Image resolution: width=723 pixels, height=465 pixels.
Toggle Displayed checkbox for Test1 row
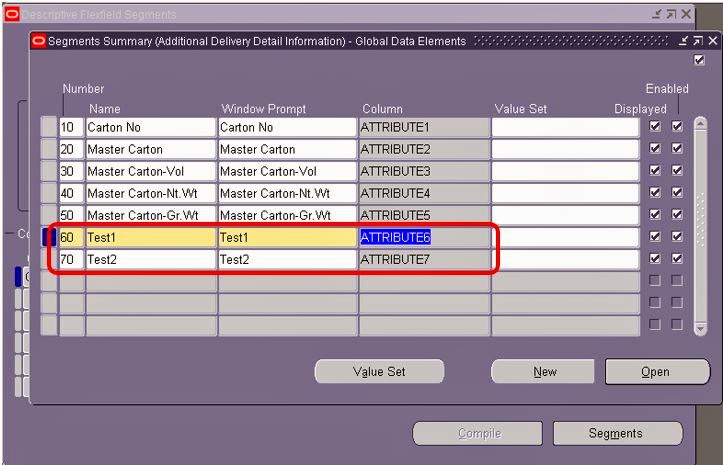tap(655, 237)
